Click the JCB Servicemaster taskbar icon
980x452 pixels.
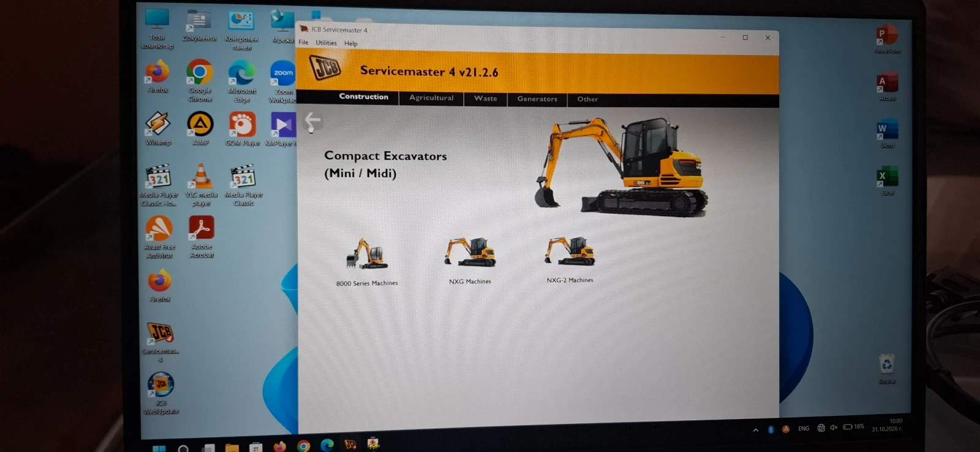(x=350, y=445)
